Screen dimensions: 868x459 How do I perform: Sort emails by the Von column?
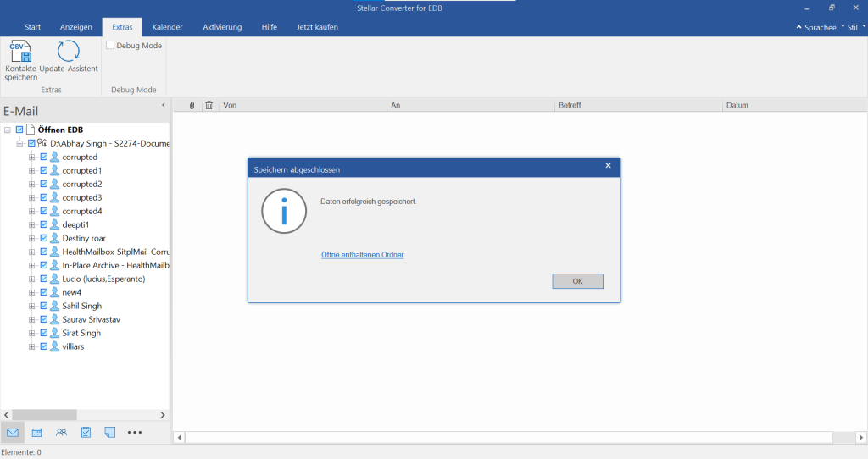303,105
